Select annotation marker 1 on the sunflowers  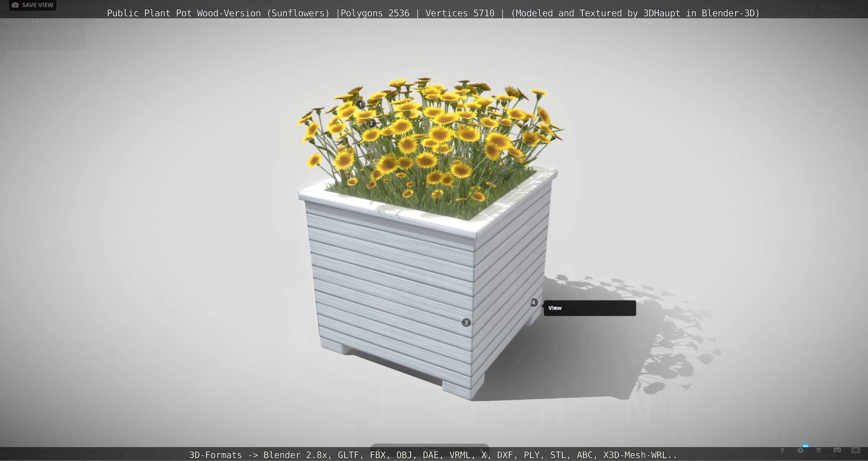tap(360, 105)
